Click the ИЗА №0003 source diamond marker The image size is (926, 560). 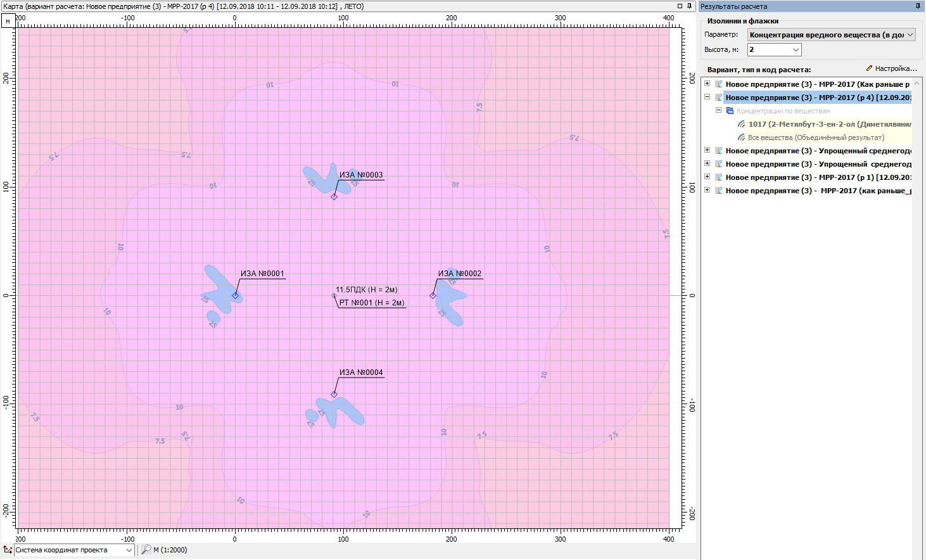click(334, 196)
